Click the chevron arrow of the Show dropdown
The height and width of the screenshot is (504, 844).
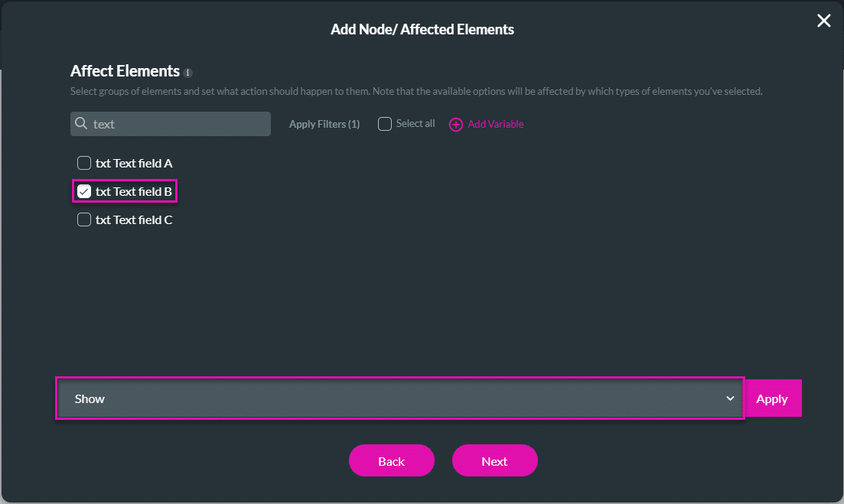730,398
